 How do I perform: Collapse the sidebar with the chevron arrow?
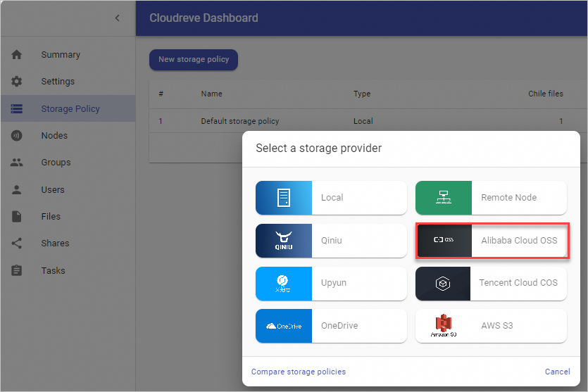click(118, 18)
